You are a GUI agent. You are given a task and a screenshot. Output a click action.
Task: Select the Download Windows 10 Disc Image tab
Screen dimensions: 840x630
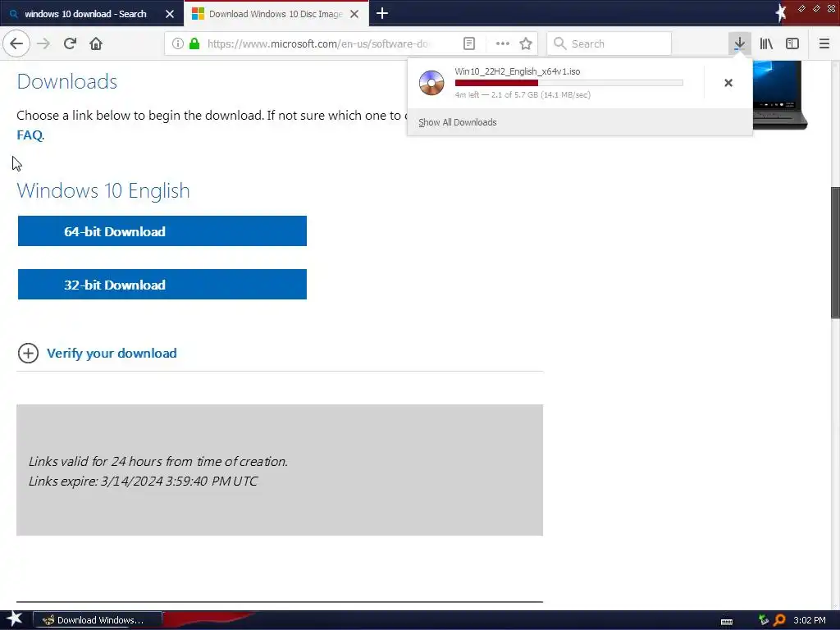click(x=276, y=14)
